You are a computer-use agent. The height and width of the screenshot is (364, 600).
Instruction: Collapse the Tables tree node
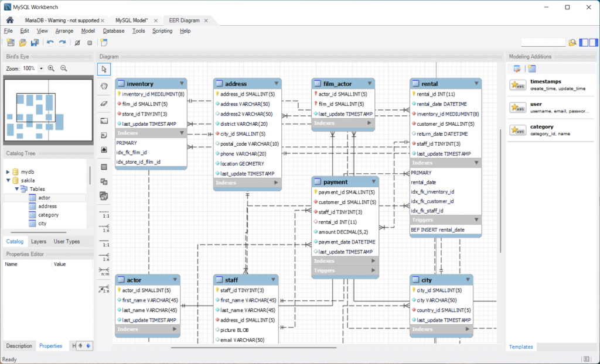coord(16,189)
